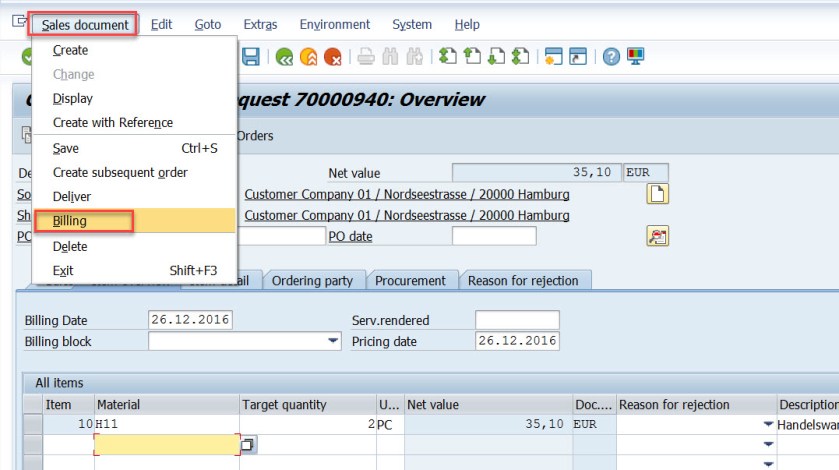Viewport: 839px width, 470px height.
Task: Select Exit in the Sales document menu
Action: pos(135,270)
